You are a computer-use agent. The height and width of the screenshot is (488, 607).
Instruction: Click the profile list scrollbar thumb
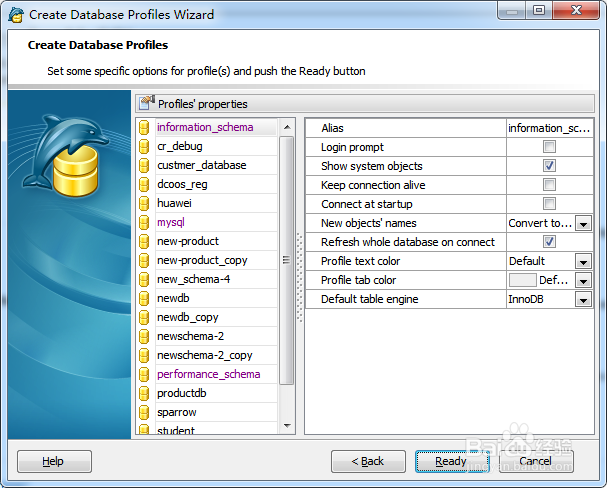pyautogui.click(x=286, y=260)
